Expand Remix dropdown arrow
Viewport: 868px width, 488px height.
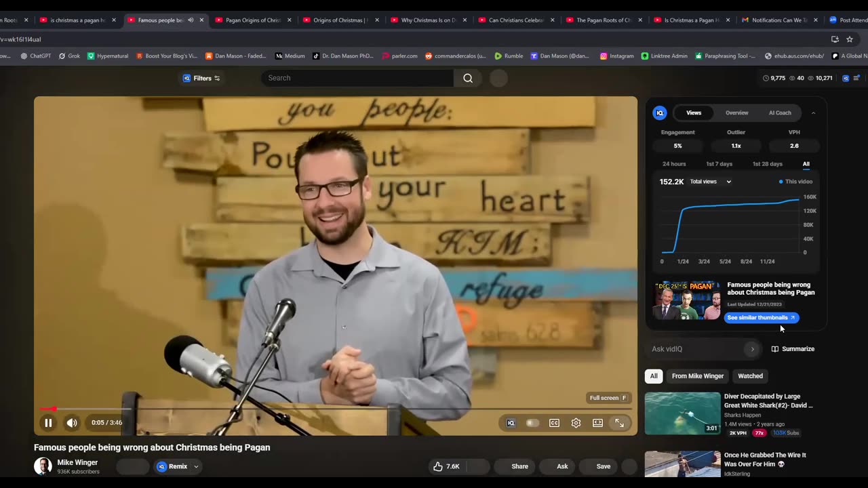(x=196, y=466)
